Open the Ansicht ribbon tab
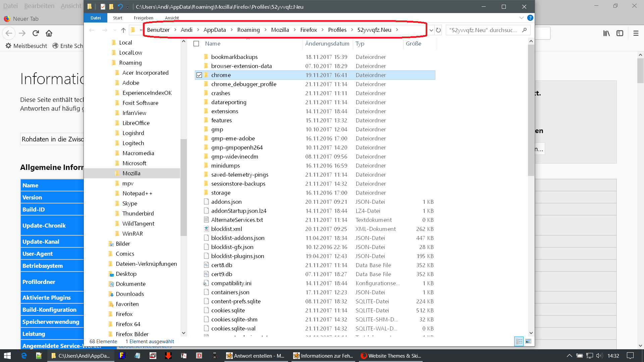The image size is (644, 362). [x=172, y=18]
